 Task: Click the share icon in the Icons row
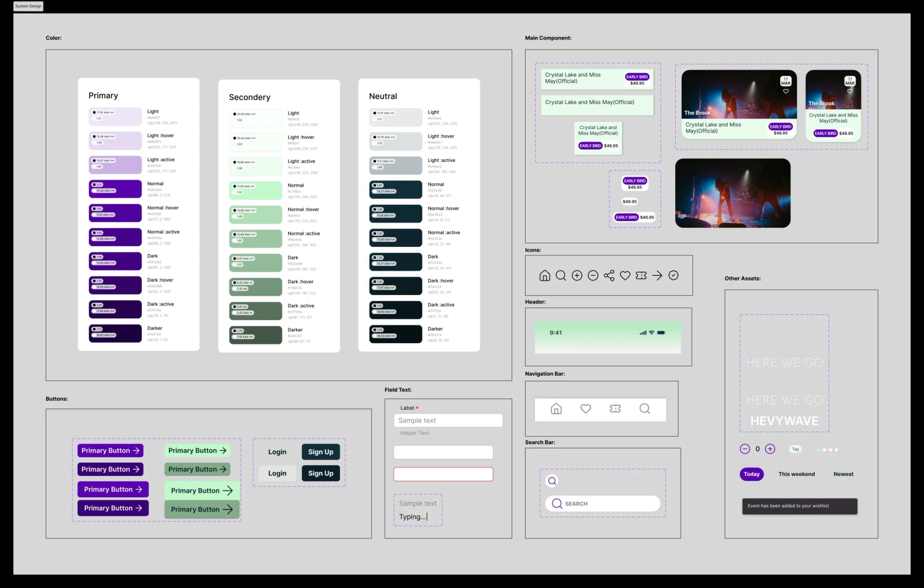[609, 275]
